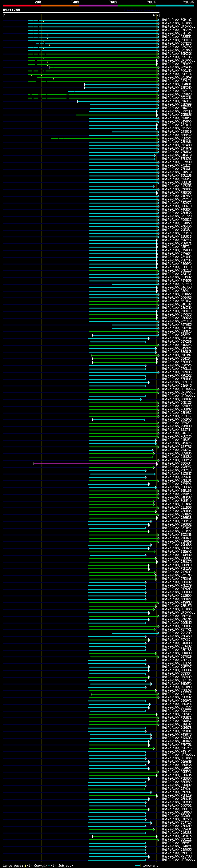Screen dimensions: 197x868
Task: Select the white query sequence bar
Action: click(x=81, y=12)
